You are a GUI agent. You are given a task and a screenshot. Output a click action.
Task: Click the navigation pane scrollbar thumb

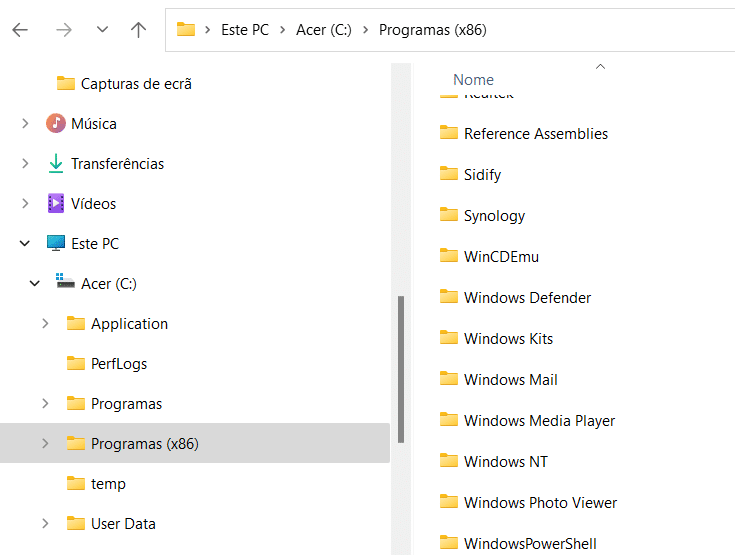pyautogui.click(x=401, y=369)
